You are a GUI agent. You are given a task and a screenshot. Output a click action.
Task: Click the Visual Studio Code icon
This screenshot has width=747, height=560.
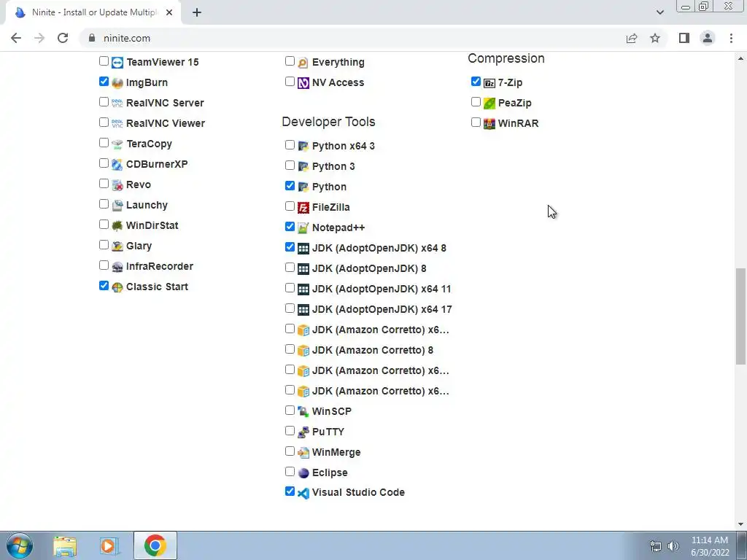(x=303, y=493)
